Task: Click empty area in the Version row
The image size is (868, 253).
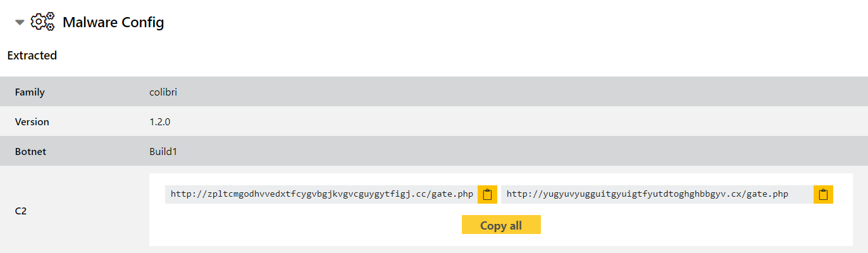Action: (x=506, y=122)
